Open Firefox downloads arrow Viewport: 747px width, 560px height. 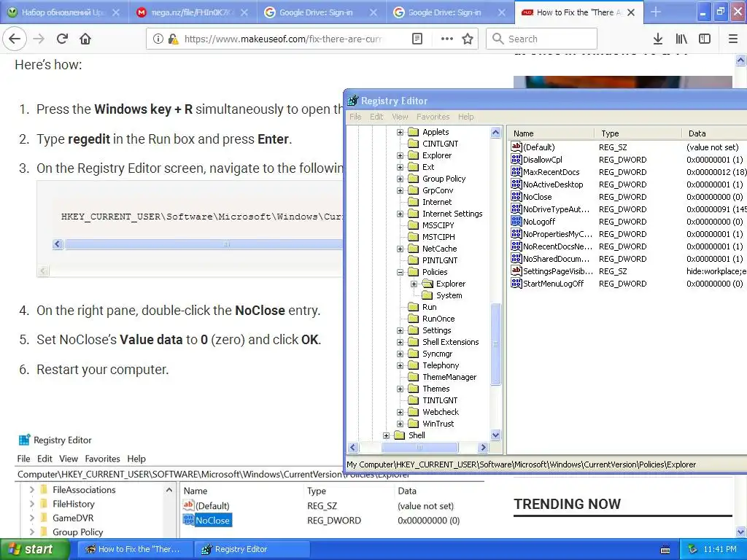tap(658, 39)
